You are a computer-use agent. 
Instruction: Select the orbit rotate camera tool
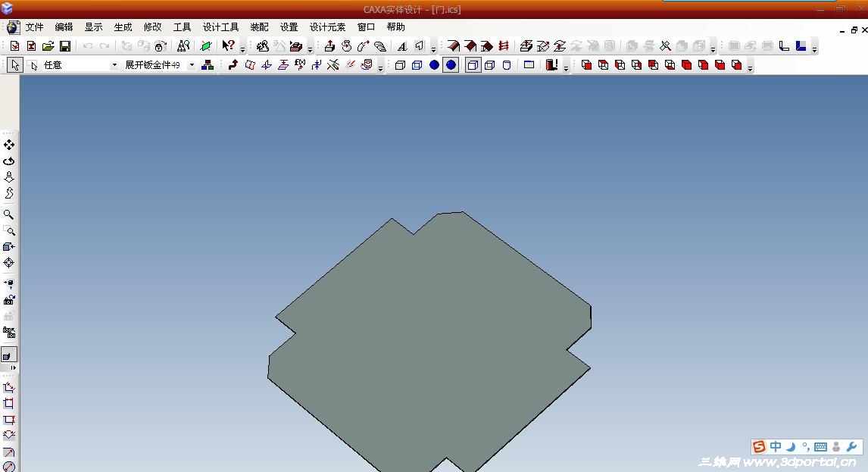(9, 161)
